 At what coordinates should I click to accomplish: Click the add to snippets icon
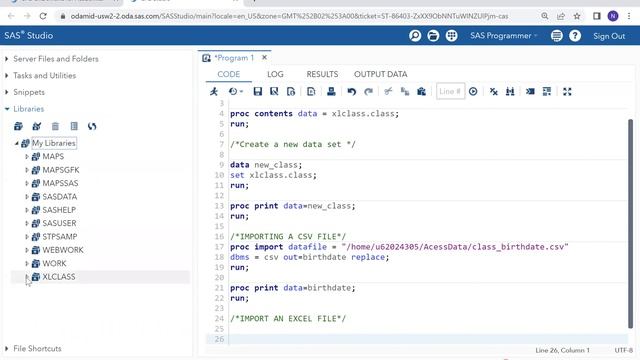[x=311, y=91]
